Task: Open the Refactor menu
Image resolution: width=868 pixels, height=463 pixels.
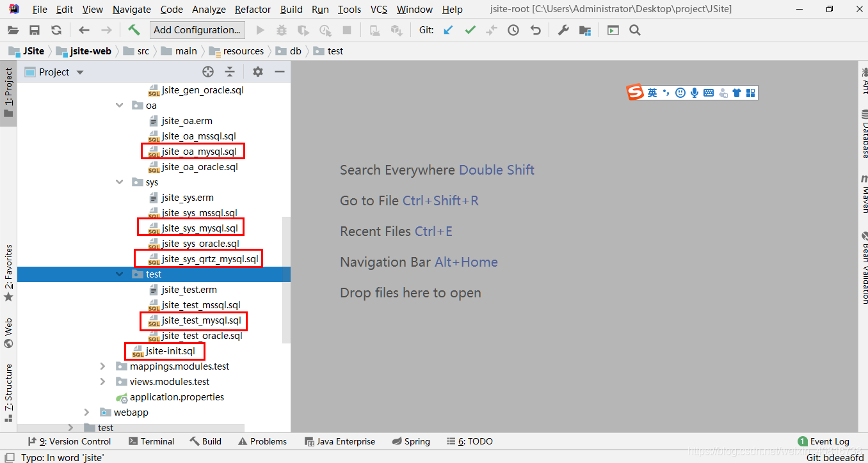Action: click(x=253, y=9)
